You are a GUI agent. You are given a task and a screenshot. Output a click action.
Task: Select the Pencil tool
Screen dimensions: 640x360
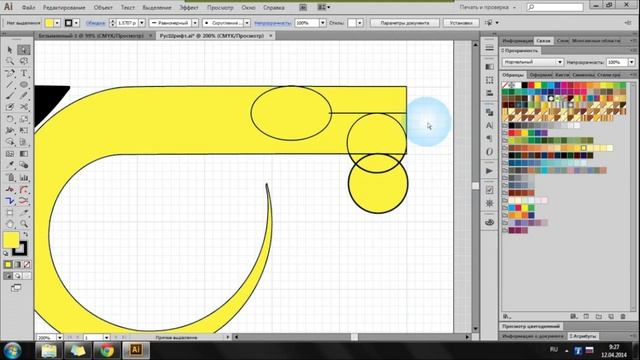click(24, 96)
